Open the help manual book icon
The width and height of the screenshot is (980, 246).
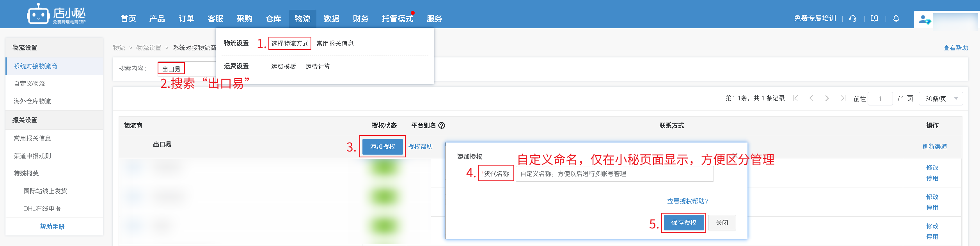point(874,18)
